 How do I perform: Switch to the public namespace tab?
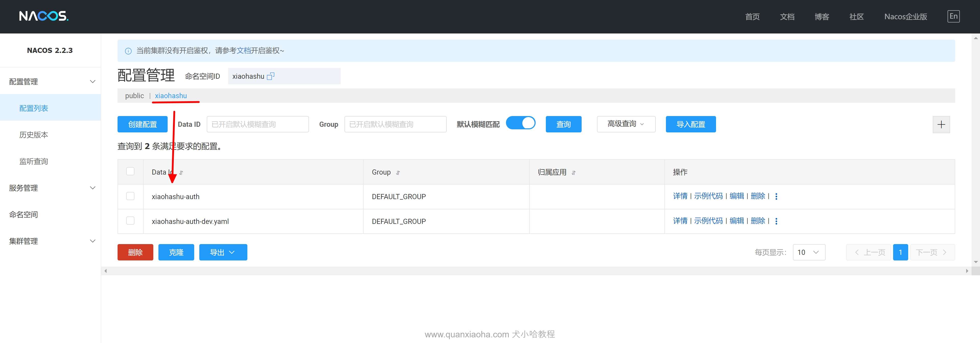134,96
